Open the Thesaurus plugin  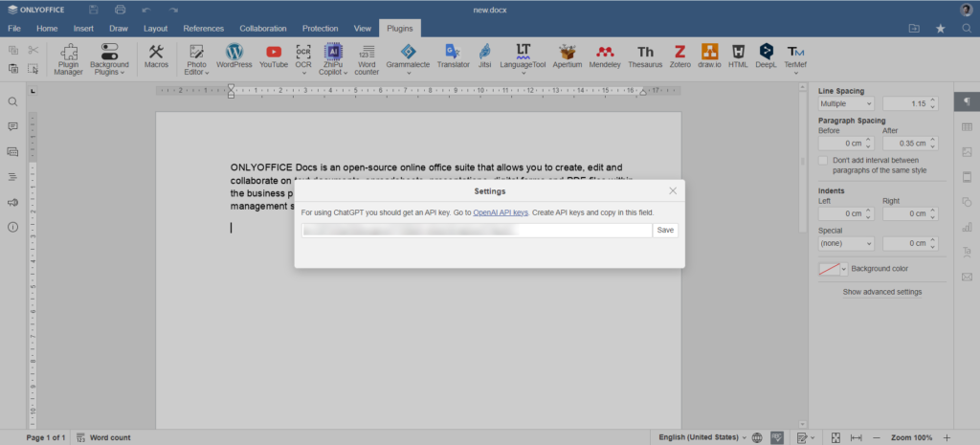(645, 56)
